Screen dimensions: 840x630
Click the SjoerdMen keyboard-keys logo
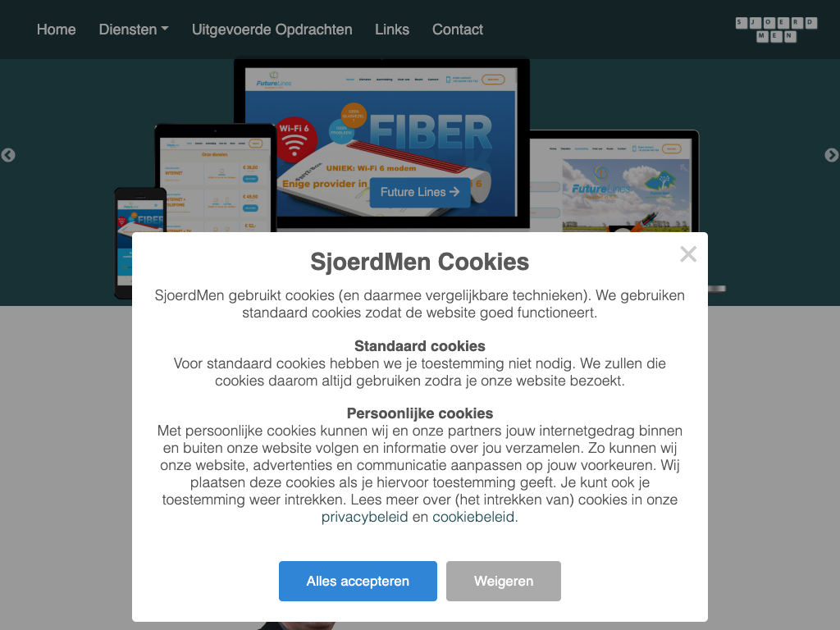click(776, 30)
